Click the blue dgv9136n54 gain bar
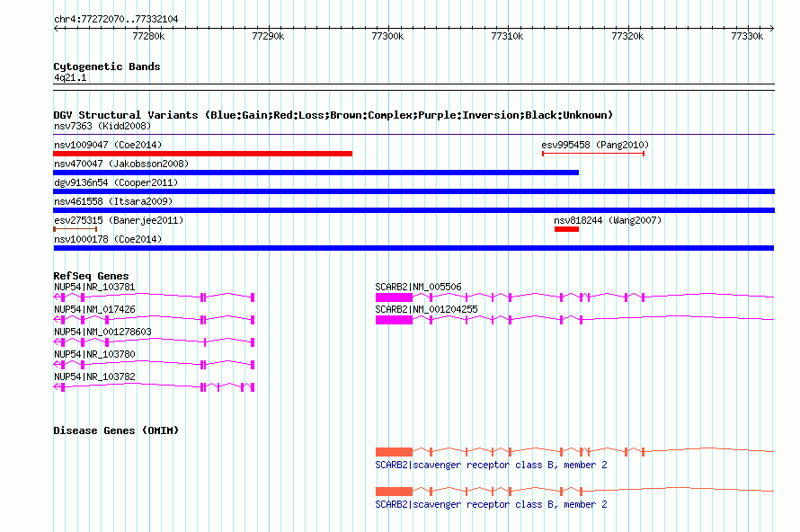The height and width of the screenshot is (532, 800). coord(413,191)
